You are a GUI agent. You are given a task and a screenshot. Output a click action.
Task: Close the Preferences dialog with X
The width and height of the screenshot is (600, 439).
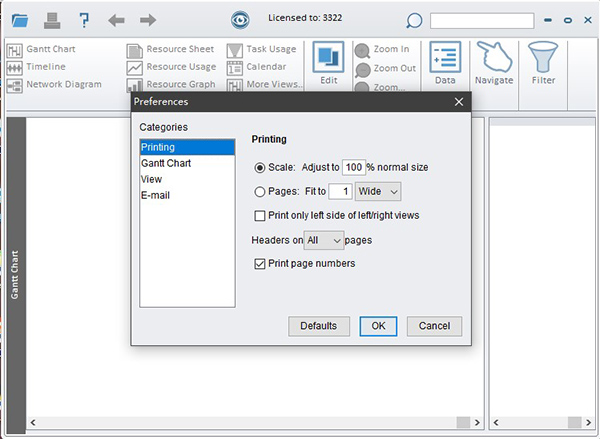[x=459, y=102]
